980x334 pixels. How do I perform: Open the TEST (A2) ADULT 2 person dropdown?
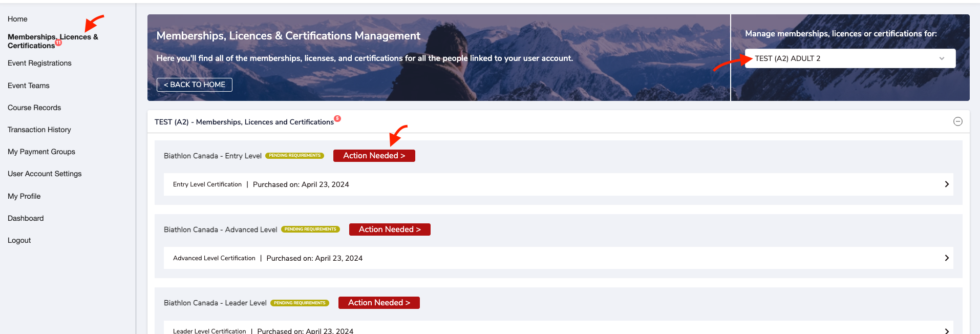tap(850, 58)
